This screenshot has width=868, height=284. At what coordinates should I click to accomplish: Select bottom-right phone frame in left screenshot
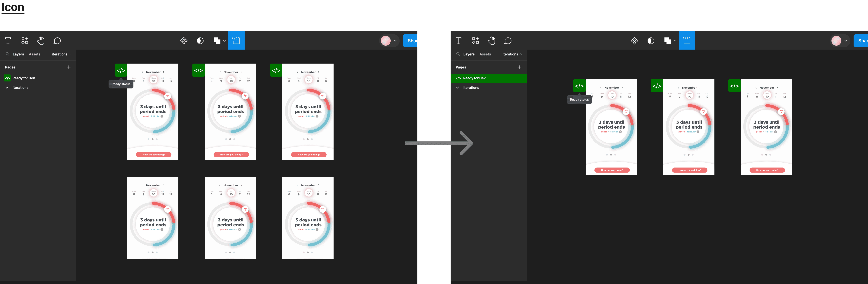pyautogui.click(x=308, y=218)
